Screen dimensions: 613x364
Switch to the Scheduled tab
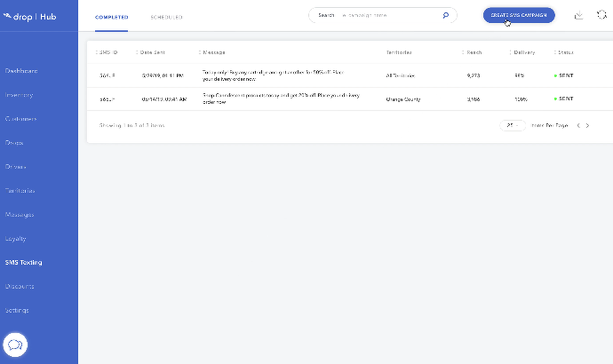[x=166, y=17]
